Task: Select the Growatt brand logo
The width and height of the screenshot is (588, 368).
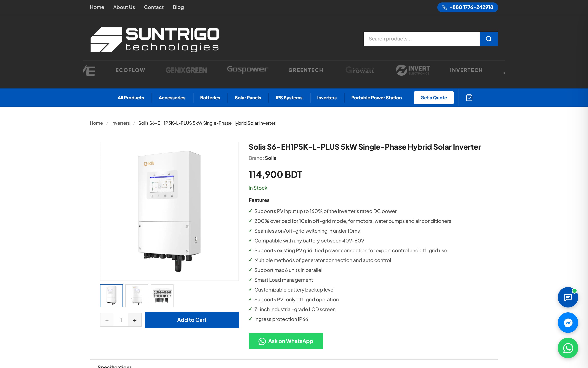Action: pyautogui.click(x=360, y=70)
